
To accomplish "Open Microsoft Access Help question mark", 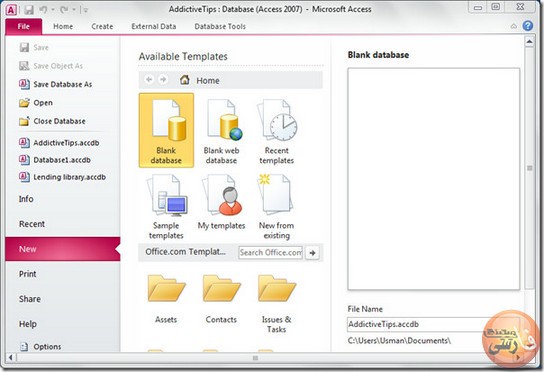I will pos(528,26).
